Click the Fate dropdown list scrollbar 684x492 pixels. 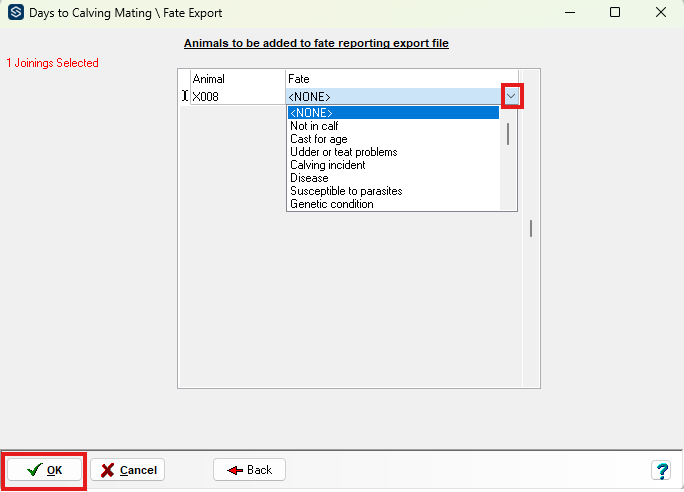point(508,134)
